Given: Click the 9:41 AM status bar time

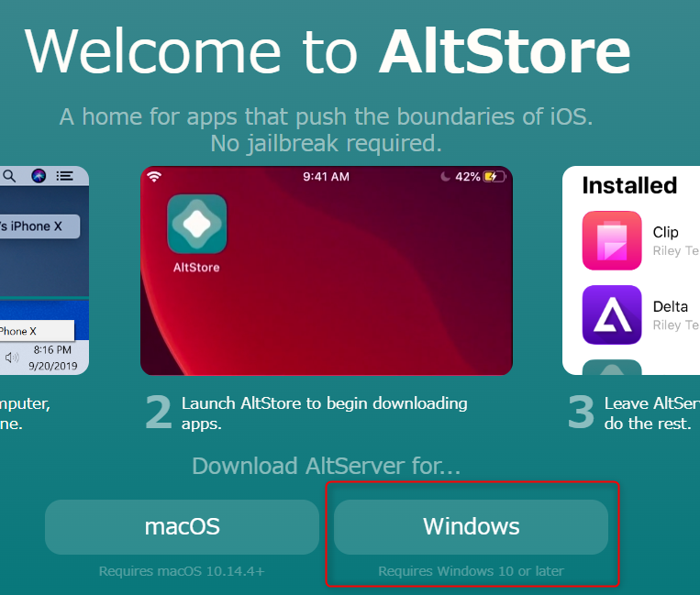Looking at the screenshot, I should point(327,177).
